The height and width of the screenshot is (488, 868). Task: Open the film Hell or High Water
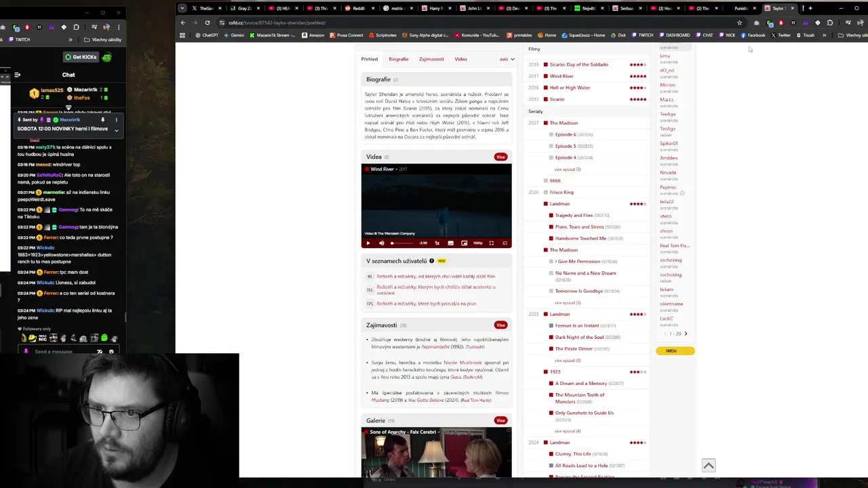[570, 87]
